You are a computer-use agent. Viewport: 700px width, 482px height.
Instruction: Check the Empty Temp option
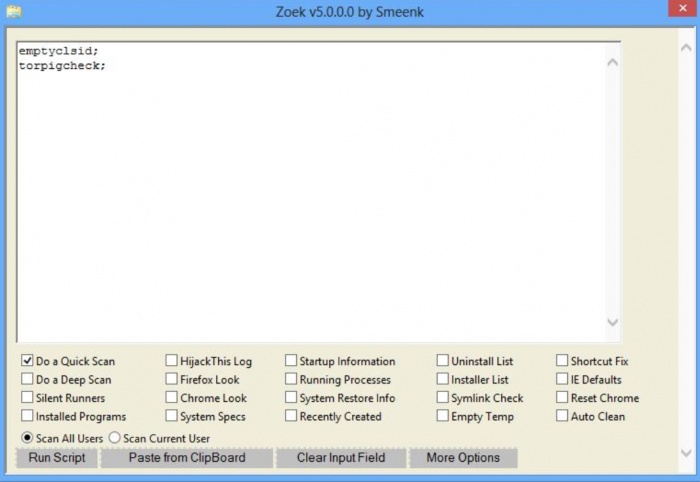coord(442,416)
